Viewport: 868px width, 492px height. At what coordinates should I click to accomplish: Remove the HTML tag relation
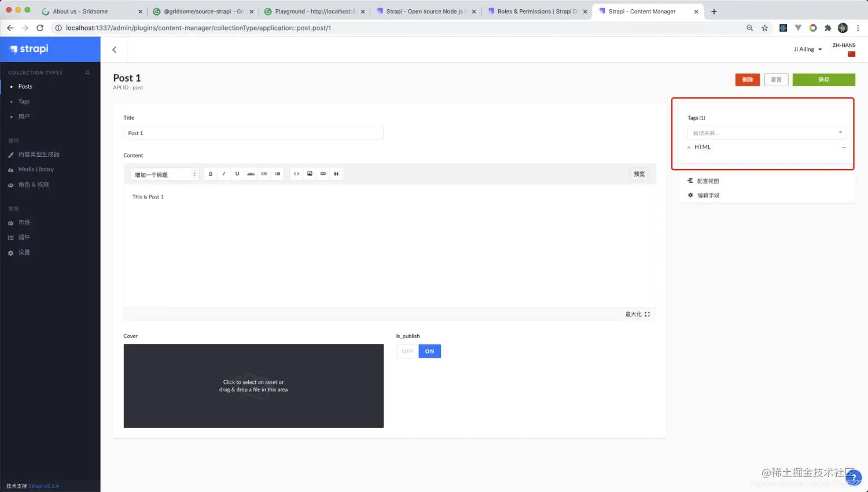tap(844, 148)
